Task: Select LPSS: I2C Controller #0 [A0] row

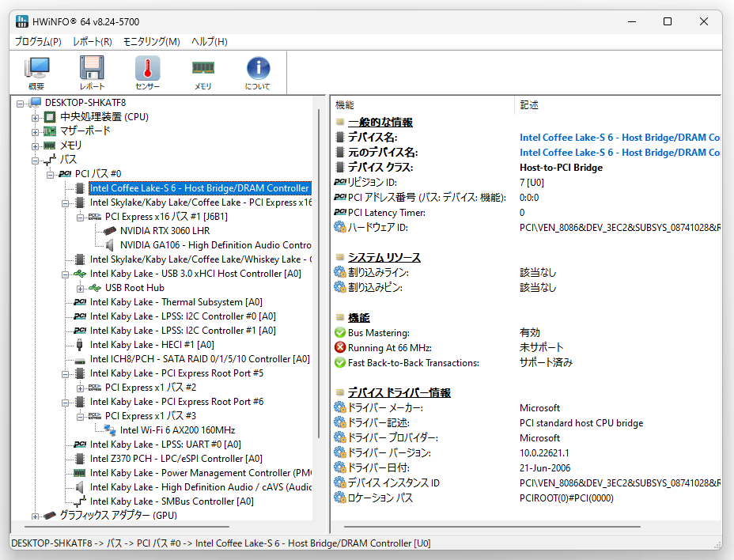Action: point(183,316)
